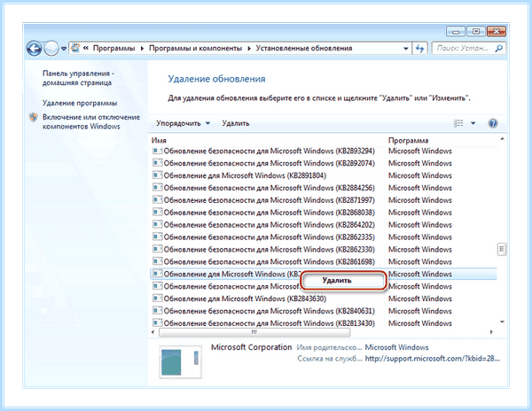
Task: Select the update KB2893294 row
Action: pos(323,151)
